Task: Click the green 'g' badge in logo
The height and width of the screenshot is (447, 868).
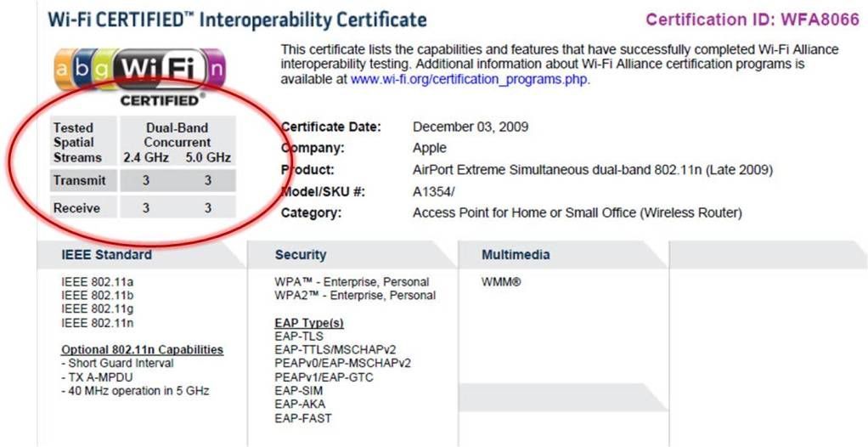Action: coord(104,69)
